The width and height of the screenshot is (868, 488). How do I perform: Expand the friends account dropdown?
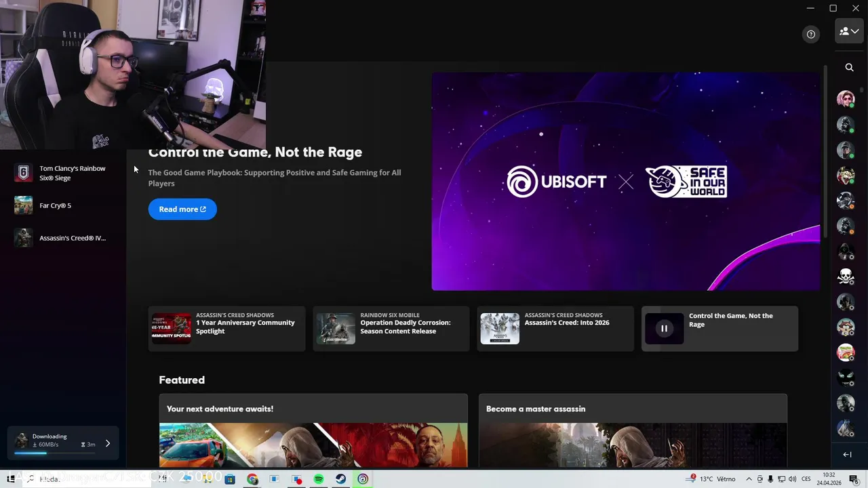(x=849, y=31)
